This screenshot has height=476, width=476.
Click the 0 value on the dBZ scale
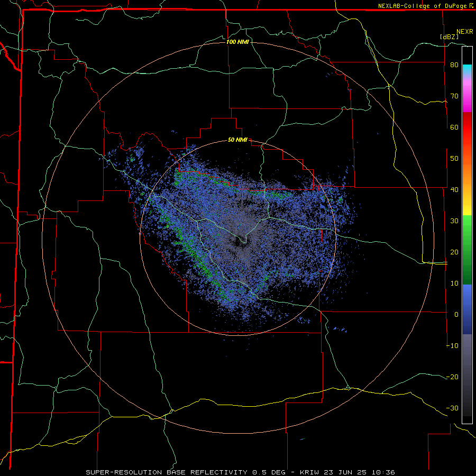pos(456,315)
